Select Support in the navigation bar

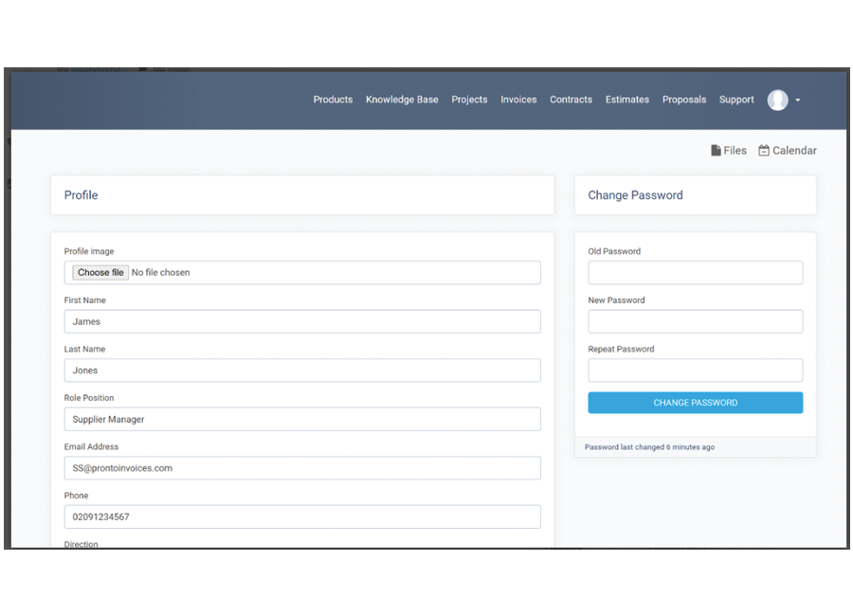736,100
